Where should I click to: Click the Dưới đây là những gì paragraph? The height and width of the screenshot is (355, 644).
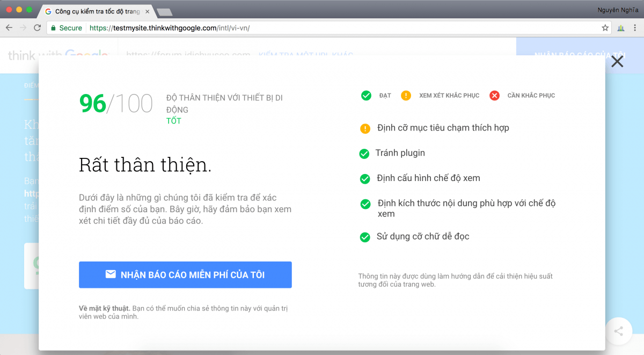(x=185, y=209)
